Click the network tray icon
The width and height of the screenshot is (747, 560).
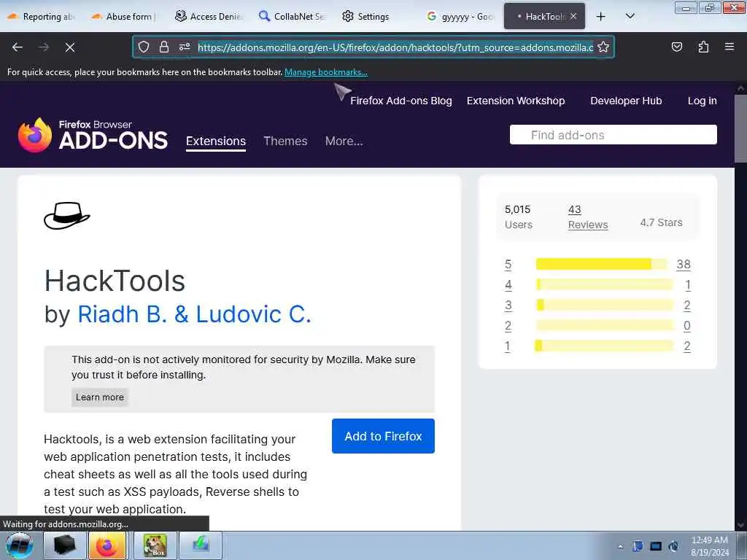[656, 546]
